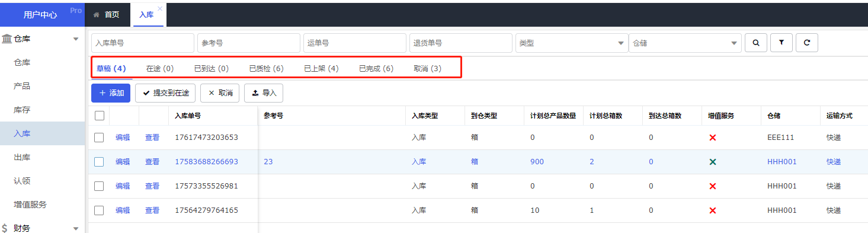This screenshot has width=868, height=233.
Task: Click 查看 for row 17583688266693
Action: point(152,162)
